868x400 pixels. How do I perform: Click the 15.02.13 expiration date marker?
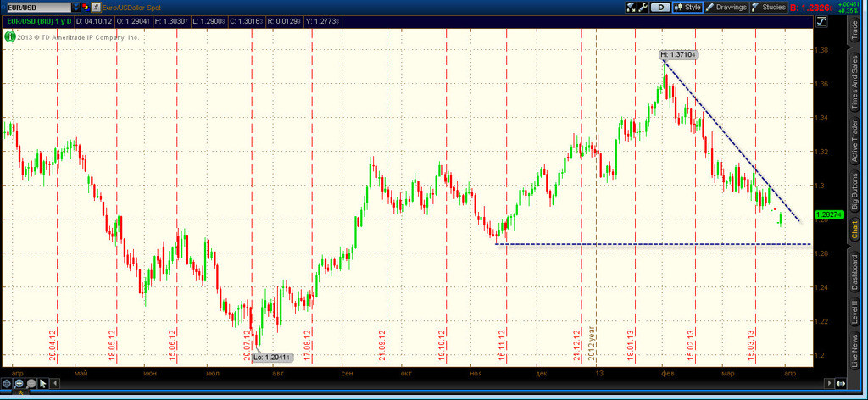coord(691,345)
